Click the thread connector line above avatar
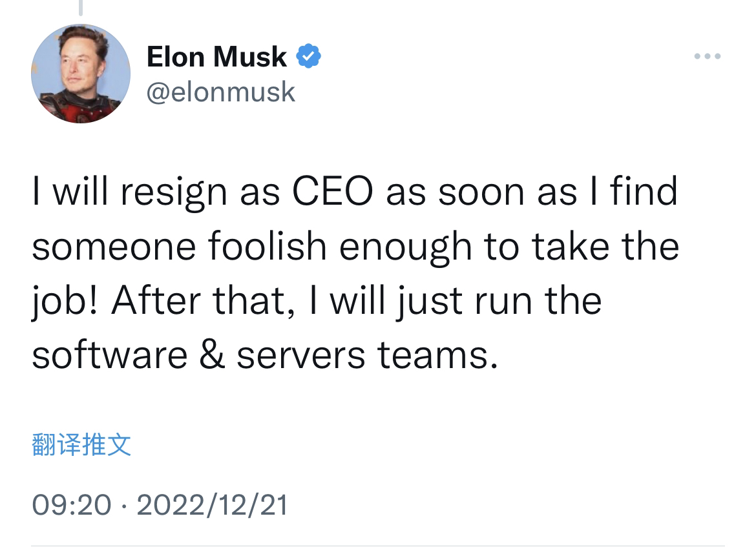Screen dimensions: 756x556 point(81,8)
